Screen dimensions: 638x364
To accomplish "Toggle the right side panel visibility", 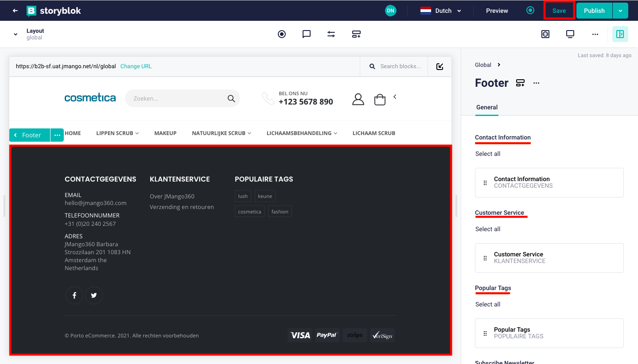I will pos(620,34).
